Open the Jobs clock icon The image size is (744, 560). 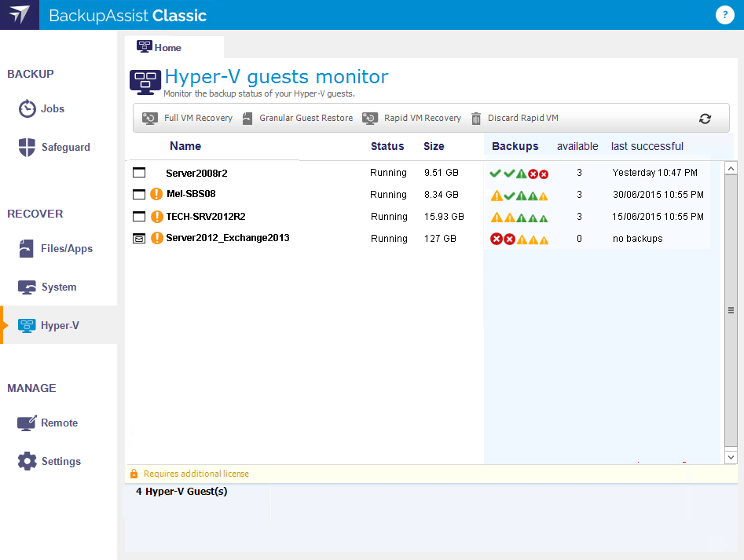(x=27, y=108)
